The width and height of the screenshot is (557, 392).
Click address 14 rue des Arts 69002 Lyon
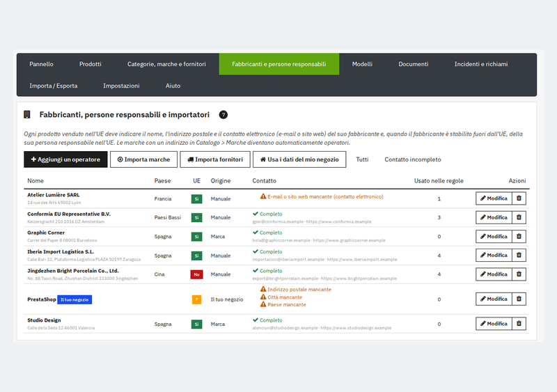tap(54, 203)
